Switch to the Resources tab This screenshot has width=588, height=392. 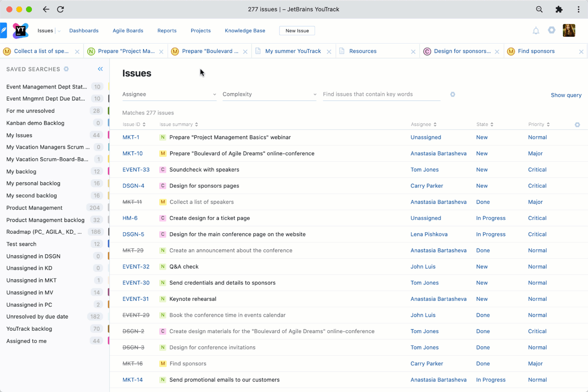[363, 51]
